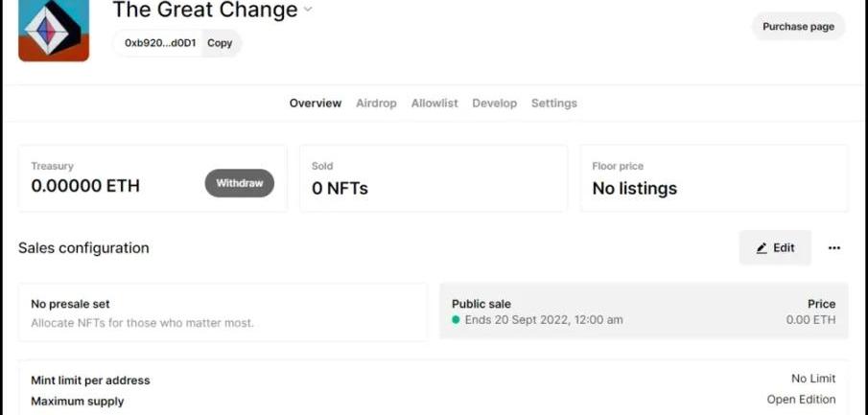
Task: Select the No presale set card
Action: click(x=223, y=312)
